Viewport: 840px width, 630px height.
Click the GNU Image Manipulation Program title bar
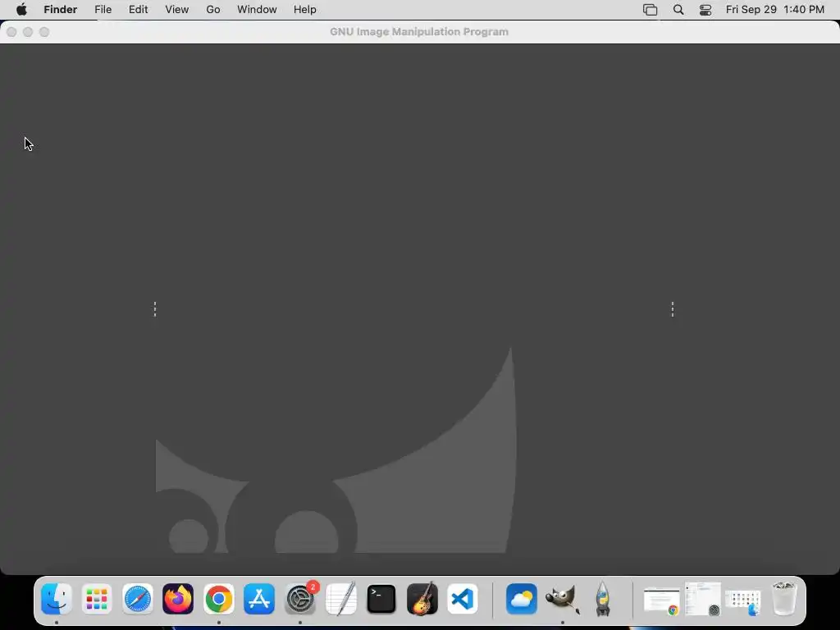(x=419, y=32)
